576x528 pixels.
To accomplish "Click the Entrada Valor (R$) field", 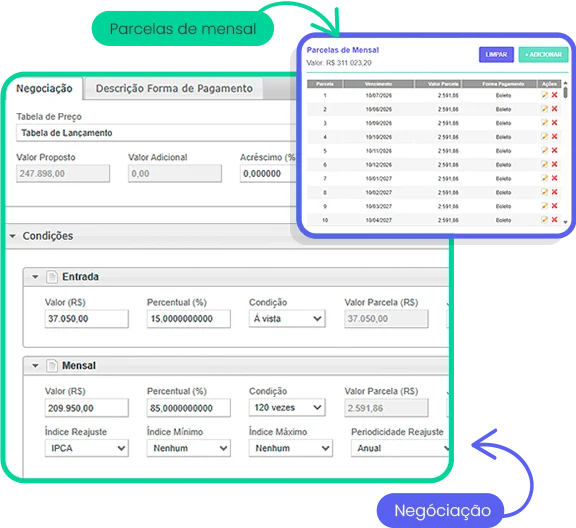I will point(87,319).
